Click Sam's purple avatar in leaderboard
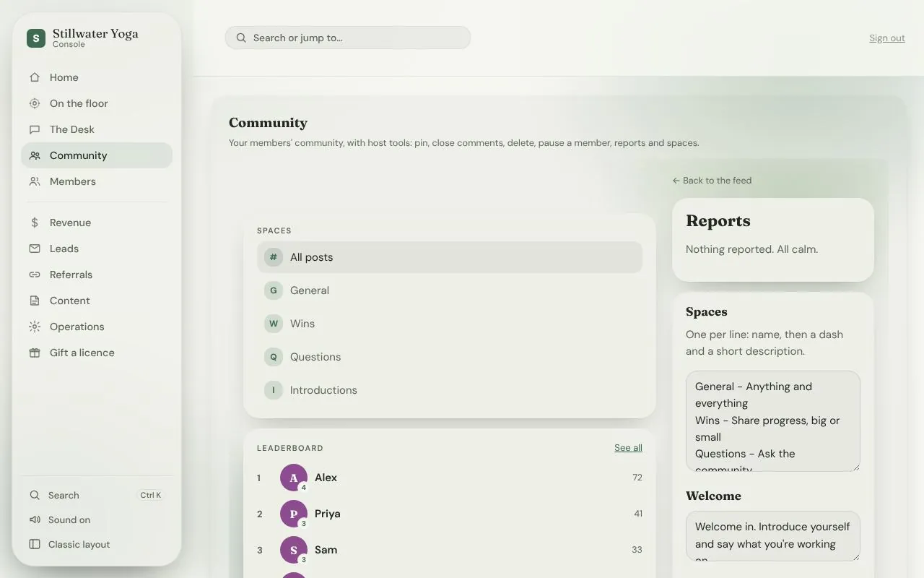The image size is (924, 578). tap(294, 550)
